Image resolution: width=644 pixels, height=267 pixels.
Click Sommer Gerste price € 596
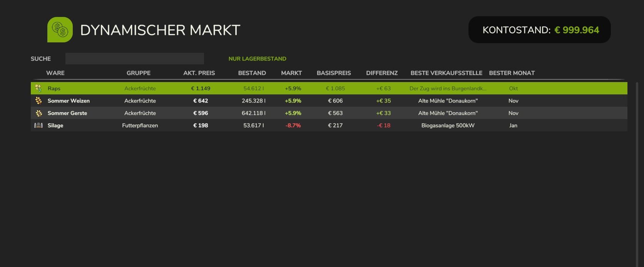point(201,113)
